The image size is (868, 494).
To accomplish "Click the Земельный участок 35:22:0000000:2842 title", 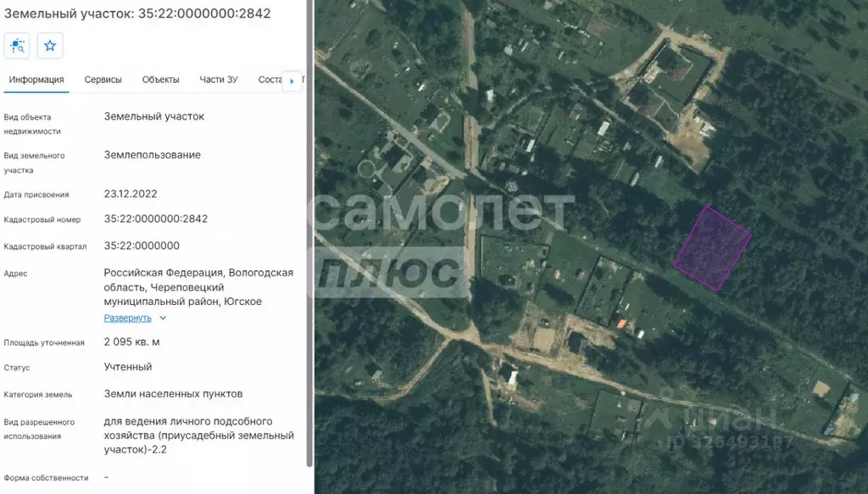I will pos(137,13).
